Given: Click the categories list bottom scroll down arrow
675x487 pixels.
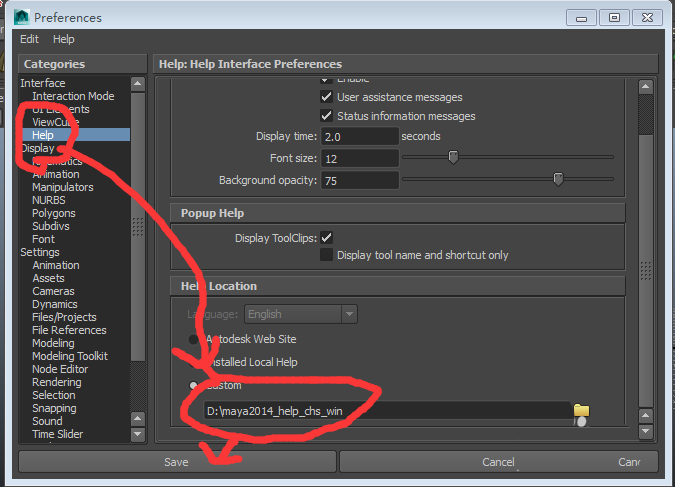Looking at the screenshot, I should 138,434.
